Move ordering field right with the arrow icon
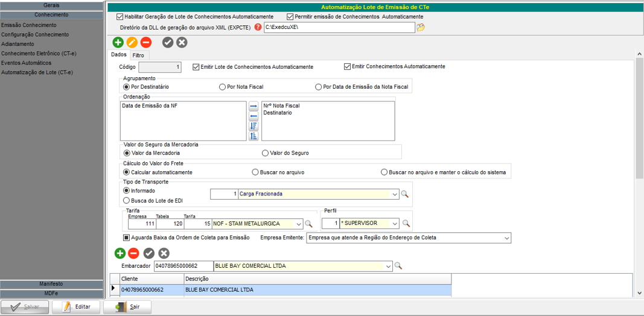This screenshot has width=644, height=316. click(x=253, y=106)
